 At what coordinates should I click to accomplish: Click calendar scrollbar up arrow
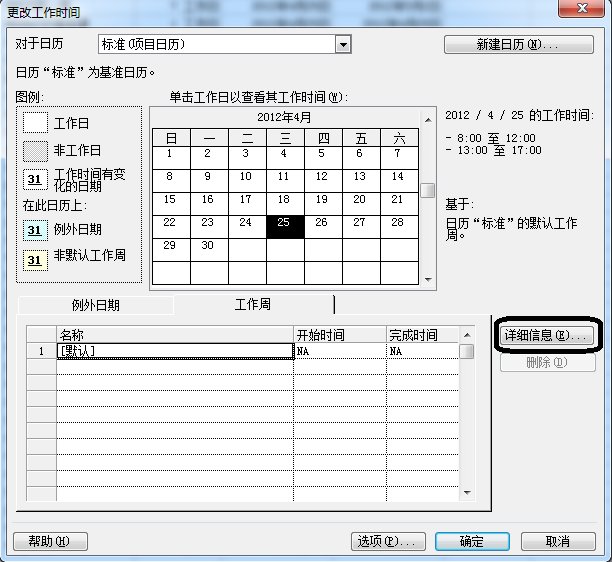click(428, 120)
